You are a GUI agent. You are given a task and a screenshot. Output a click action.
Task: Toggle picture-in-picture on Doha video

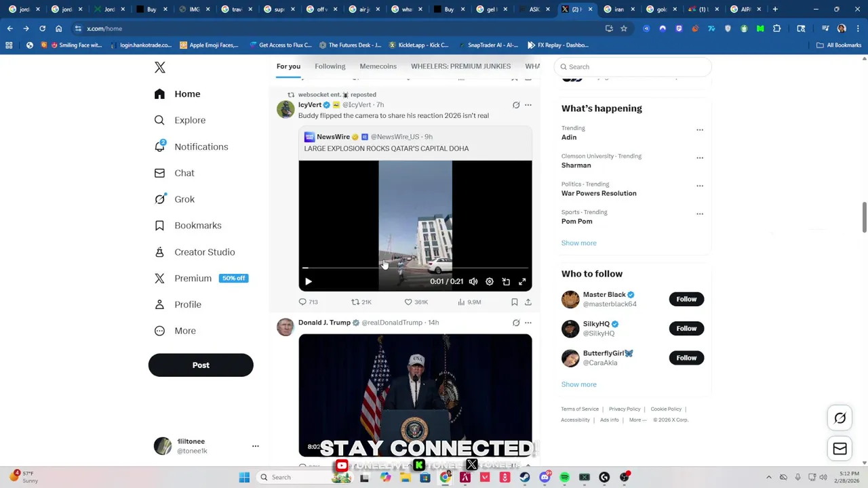(x=506, y=281)
